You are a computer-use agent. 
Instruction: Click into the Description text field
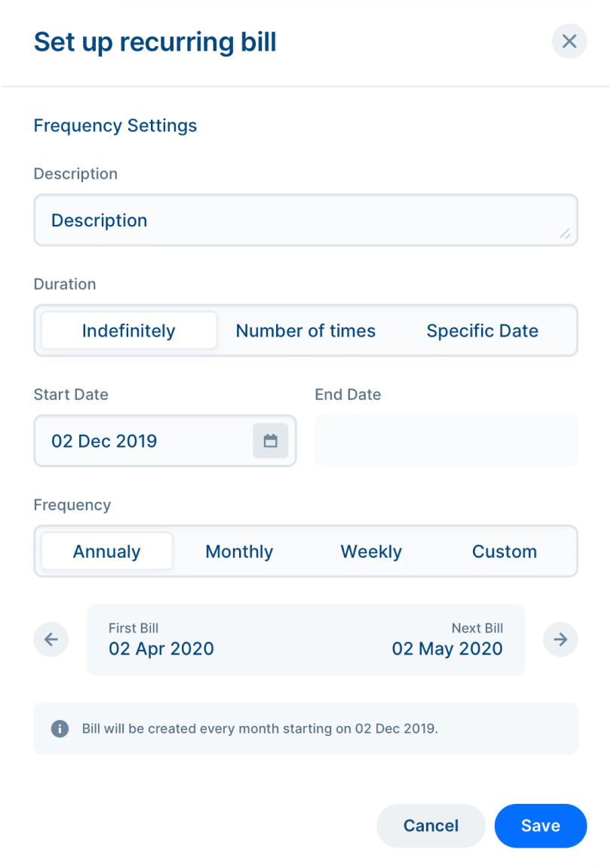305,220
